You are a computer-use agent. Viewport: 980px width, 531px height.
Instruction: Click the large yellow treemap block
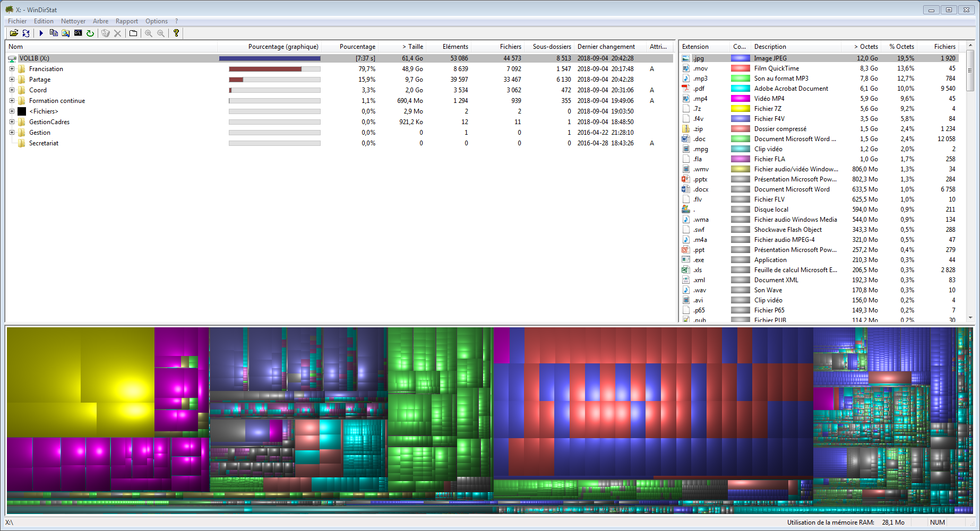pos(80,382)
